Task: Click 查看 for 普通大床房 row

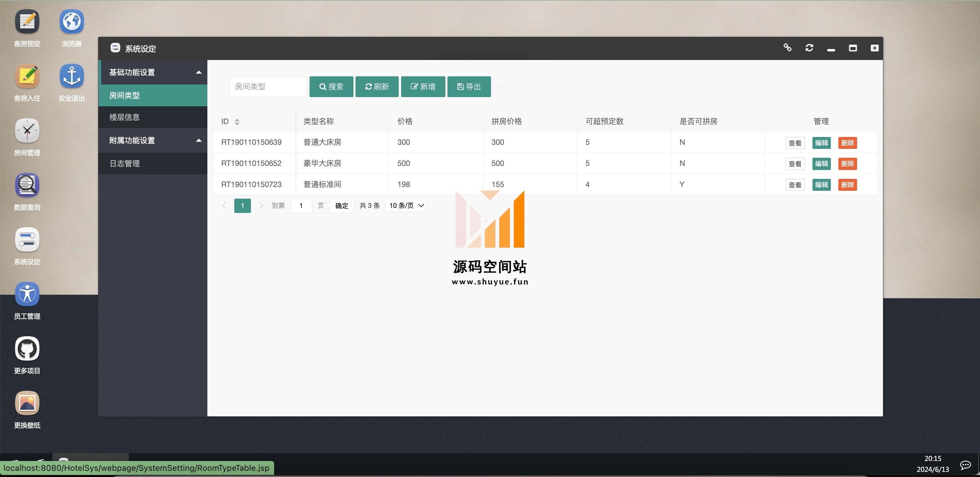Action: [x=795, y=143]
